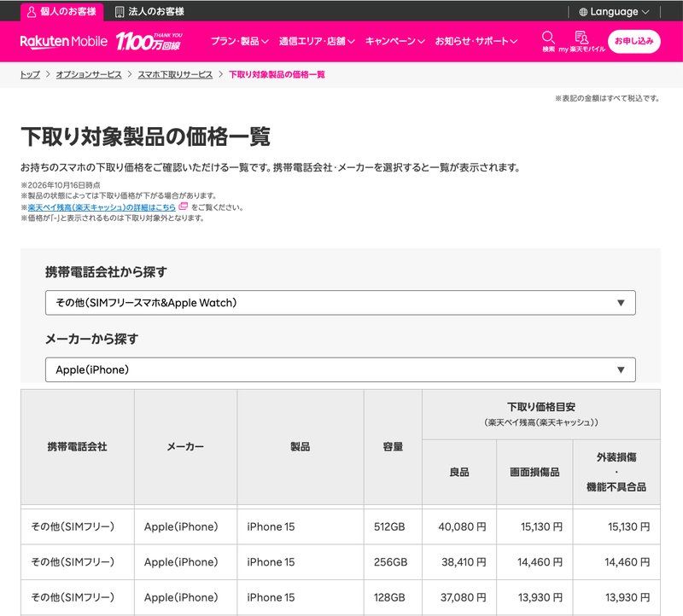This screenshot has width=683, height=616.
Task: Click 13,930 円 in the 外装損傷 column
Action: click(628, 597)
